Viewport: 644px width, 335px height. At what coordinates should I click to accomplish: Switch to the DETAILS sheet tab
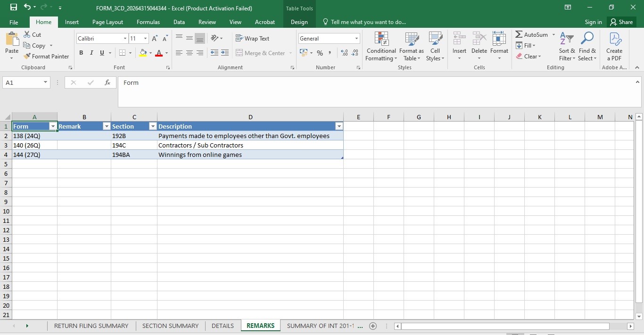pyautogui.click(x=223, y=326)
